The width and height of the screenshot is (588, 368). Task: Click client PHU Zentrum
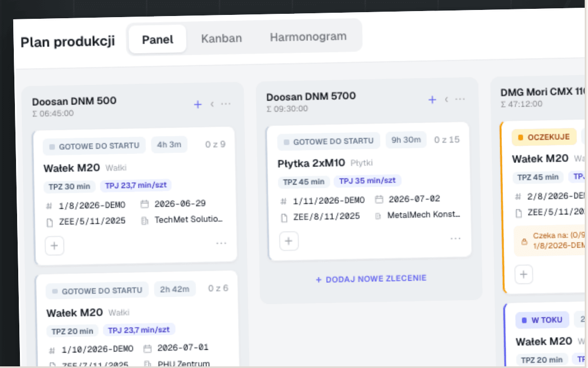tap(184, 364)
